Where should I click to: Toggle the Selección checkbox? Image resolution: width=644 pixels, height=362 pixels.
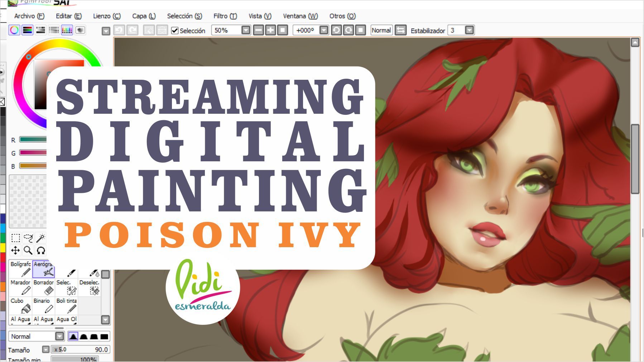[175, 31]
